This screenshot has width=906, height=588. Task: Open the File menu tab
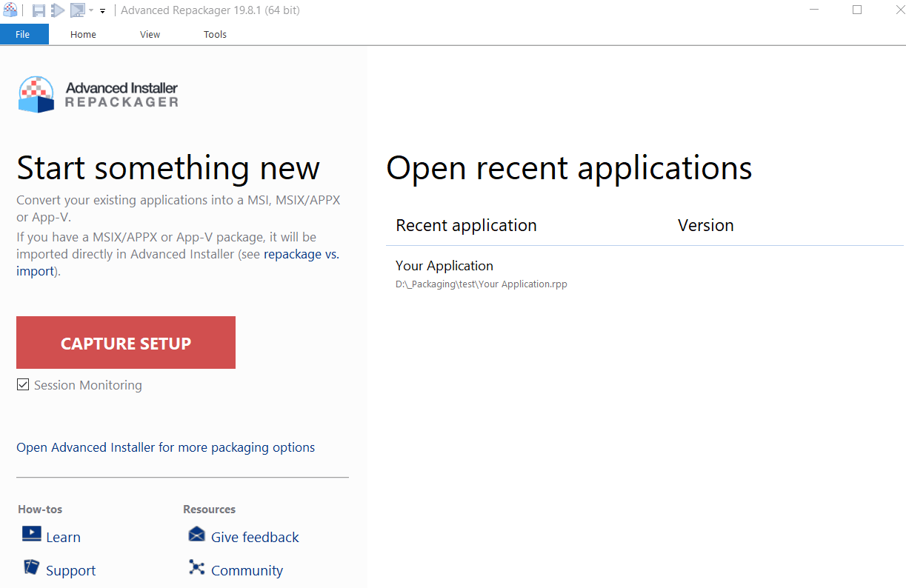point(23,34)
